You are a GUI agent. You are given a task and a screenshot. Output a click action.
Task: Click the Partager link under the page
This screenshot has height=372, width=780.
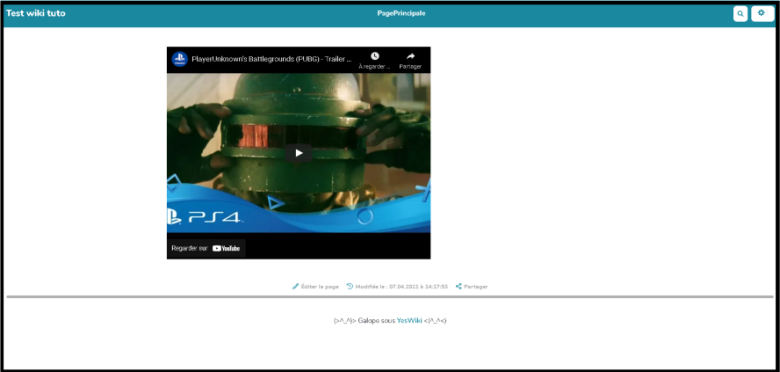(x=472, y=286)
